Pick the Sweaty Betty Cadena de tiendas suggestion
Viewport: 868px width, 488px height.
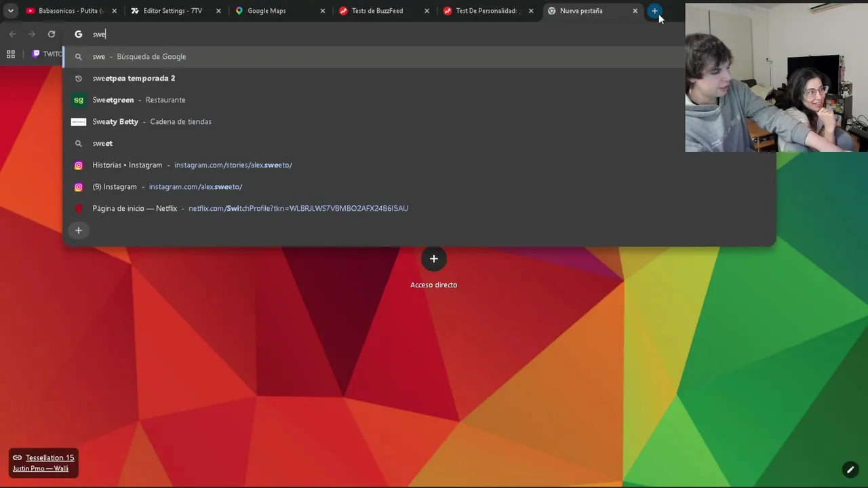pos(419,122)
